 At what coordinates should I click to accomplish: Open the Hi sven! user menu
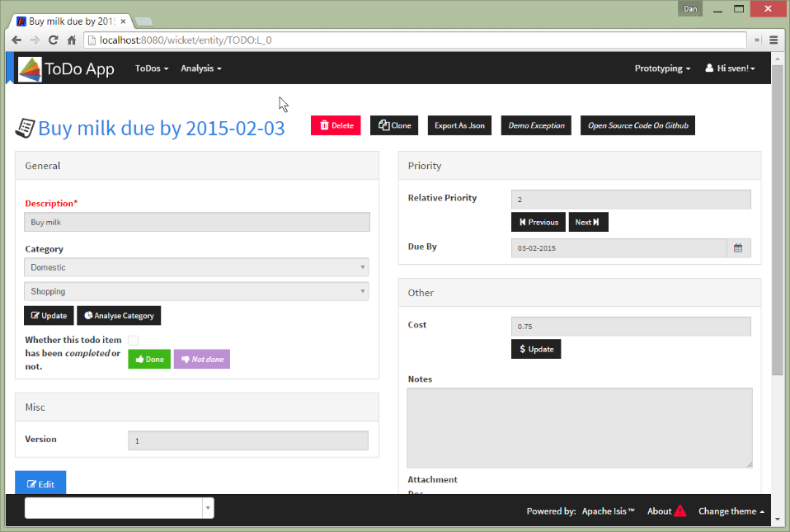pos(730,68)
